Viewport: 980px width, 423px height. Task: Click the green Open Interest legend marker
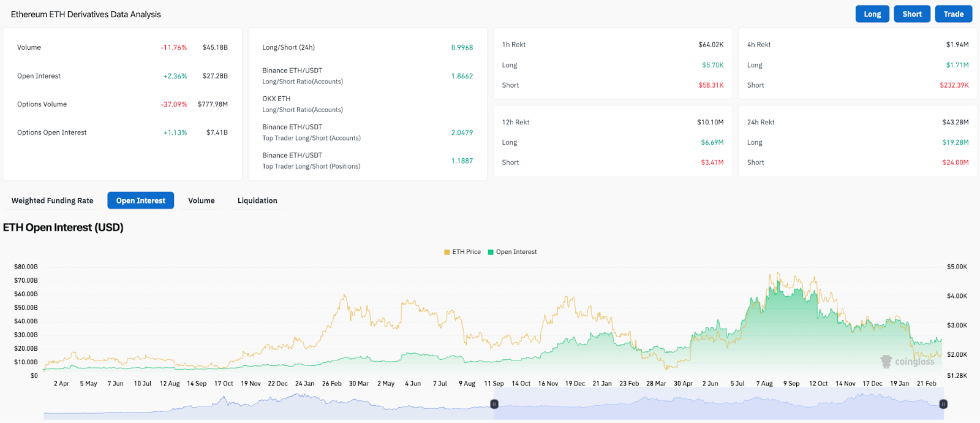(491, 252)
